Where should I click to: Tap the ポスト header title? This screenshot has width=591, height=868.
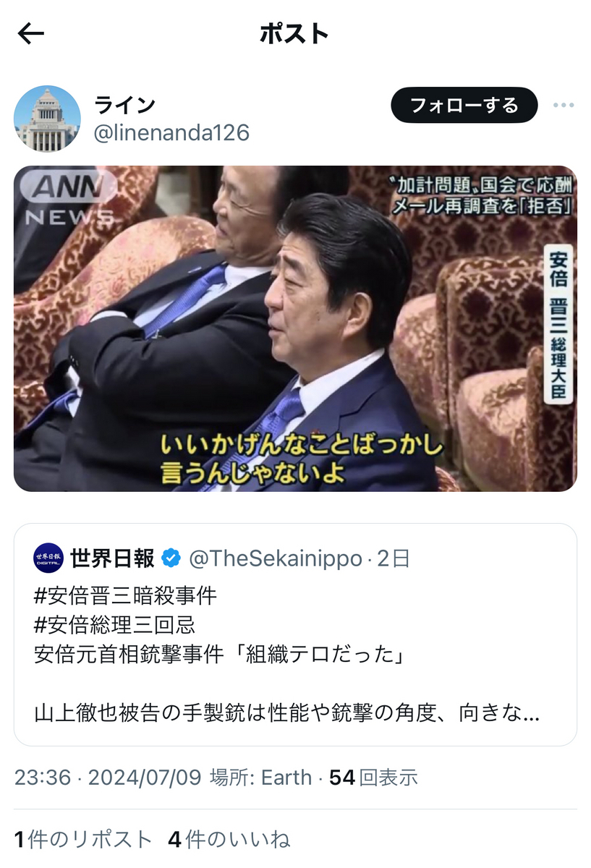[x=294, y=34]
